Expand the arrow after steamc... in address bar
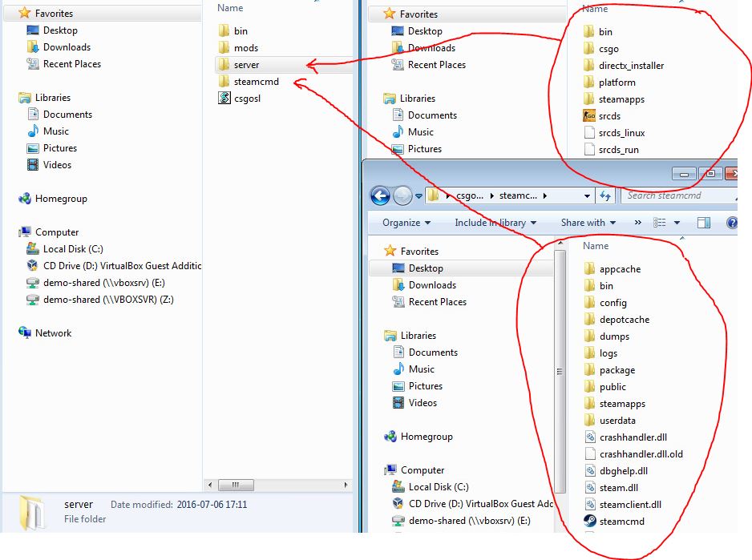 click(545, 195)
